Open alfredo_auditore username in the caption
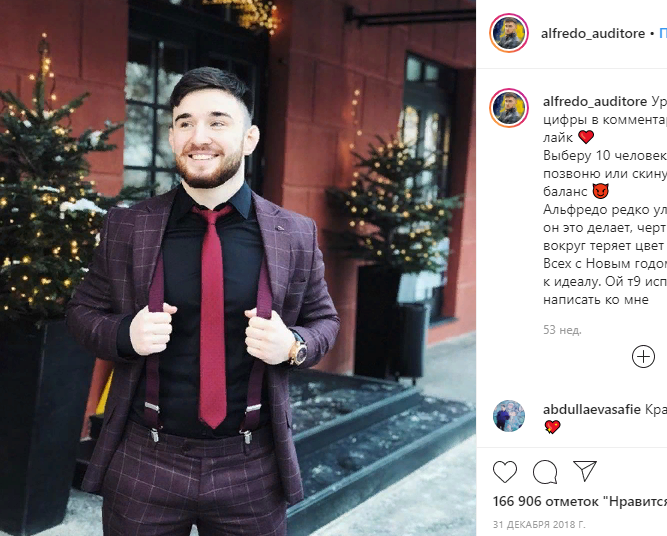This screenshot has height=536, width=667. tap(595, 101)
